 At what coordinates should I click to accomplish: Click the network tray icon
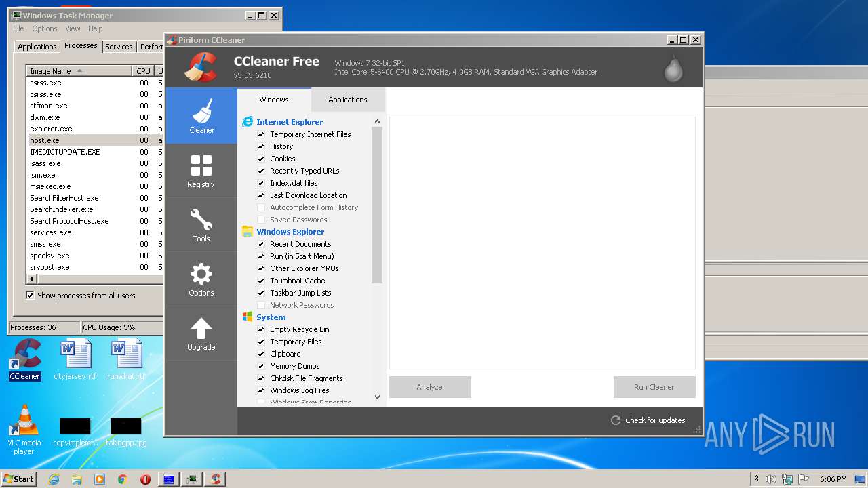click(787, 479)
